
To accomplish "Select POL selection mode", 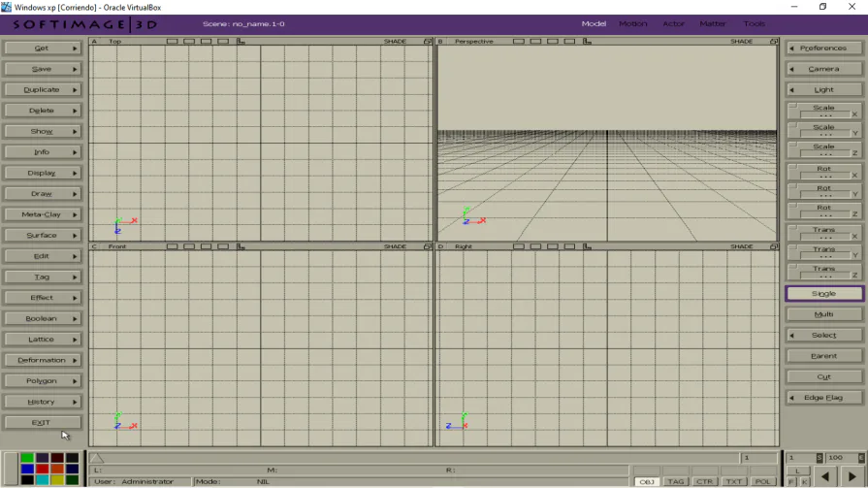I will point(762,482).
